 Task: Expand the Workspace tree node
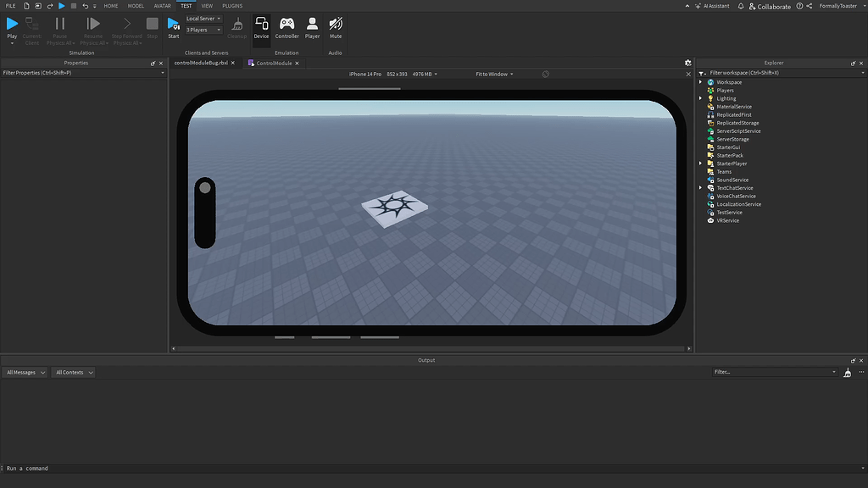tap(701, 82)
